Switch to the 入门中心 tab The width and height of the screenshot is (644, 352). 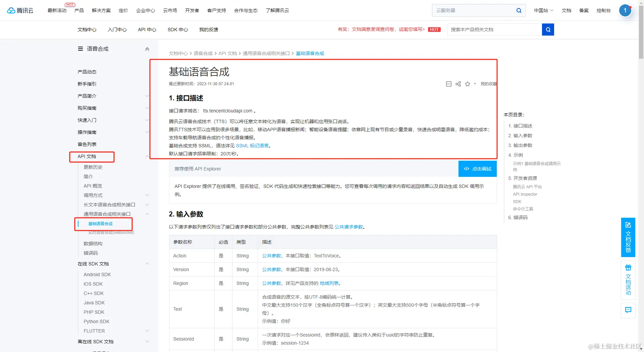(x=117, y=30)
